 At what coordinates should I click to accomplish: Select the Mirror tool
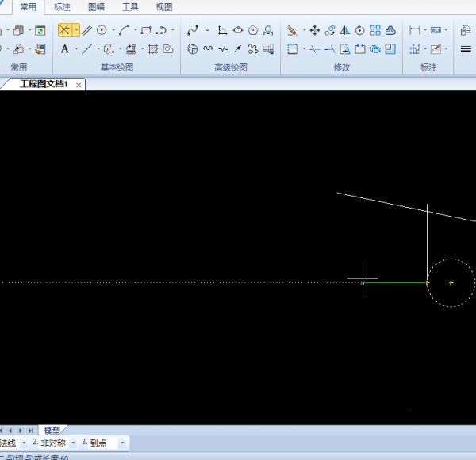coord(345,30)
